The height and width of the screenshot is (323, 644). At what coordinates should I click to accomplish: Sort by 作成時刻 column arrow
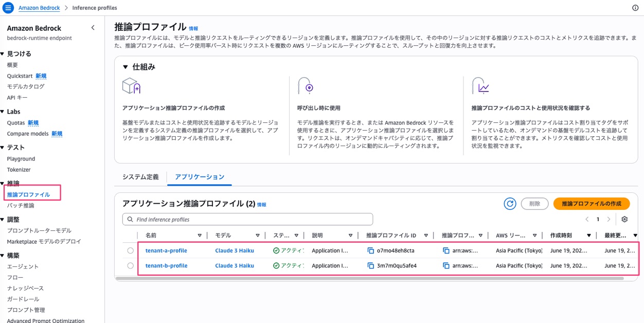point(589,236)
